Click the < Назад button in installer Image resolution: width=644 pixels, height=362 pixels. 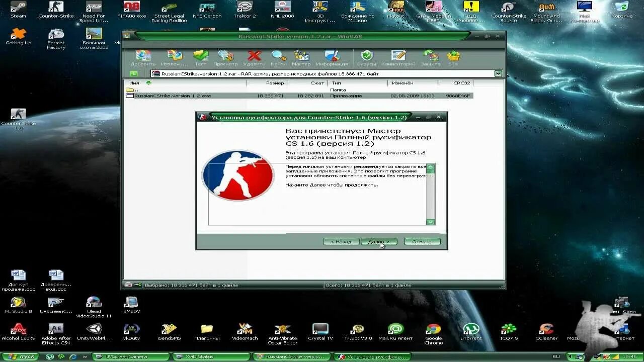pyautogui.click(x=341, y=242)
